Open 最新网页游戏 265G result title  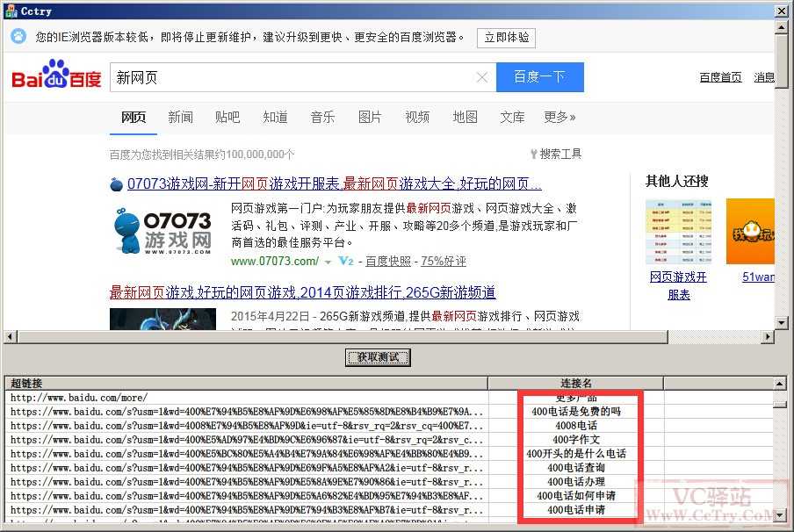point(303,292)
